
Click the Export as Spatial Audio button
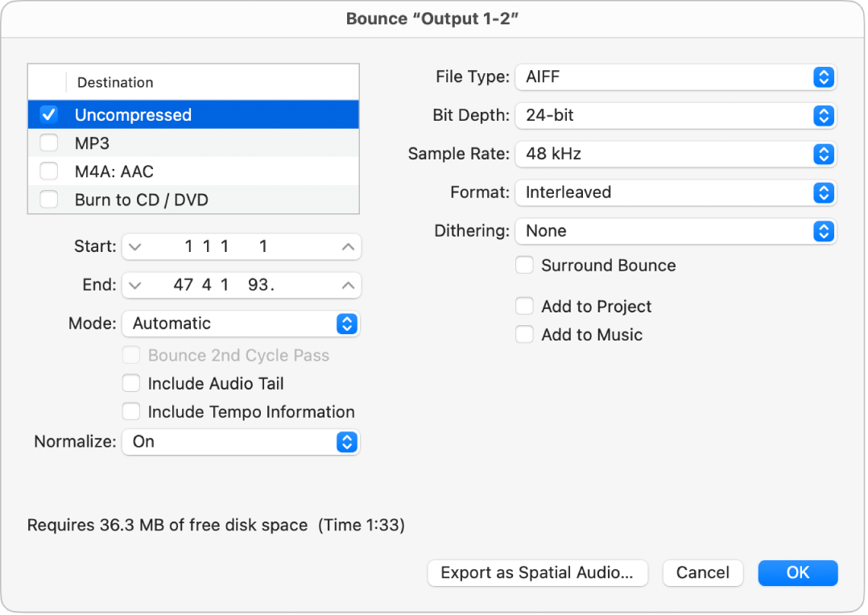tap(537, 573)
